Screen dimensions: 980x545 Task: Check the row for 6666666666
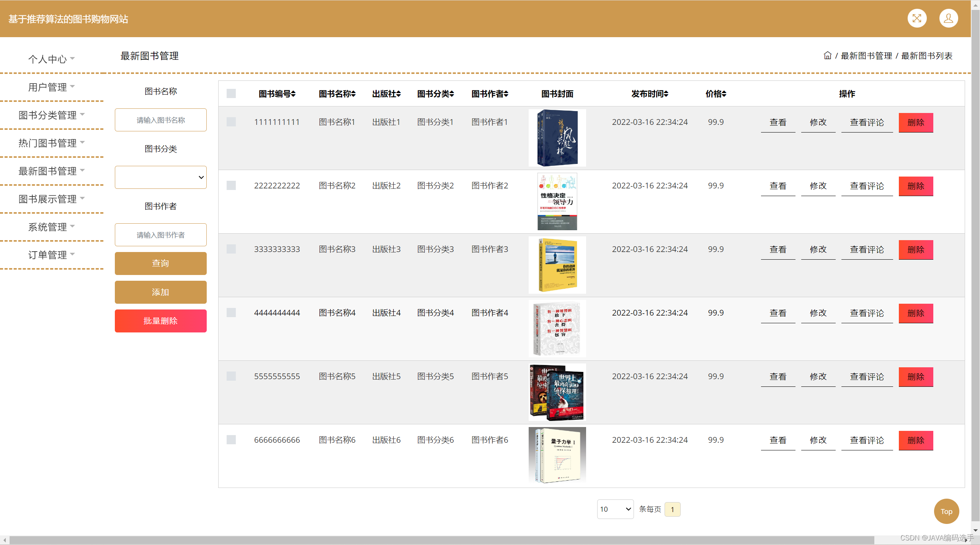(231, 440)
